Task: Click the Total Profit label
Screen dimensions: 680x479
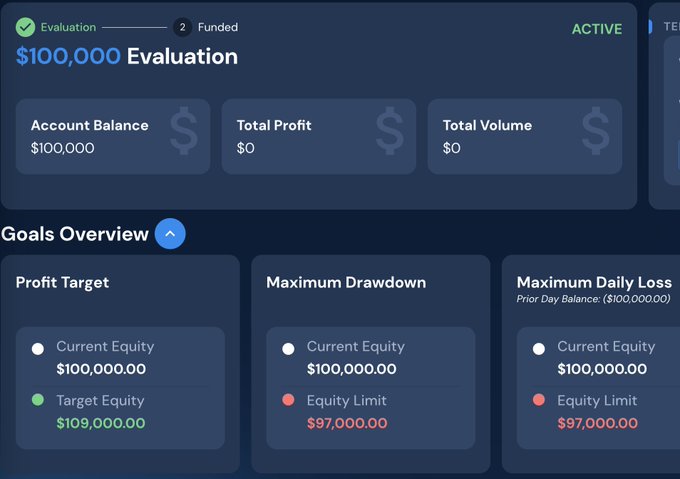Action: (x=274, y=125)
